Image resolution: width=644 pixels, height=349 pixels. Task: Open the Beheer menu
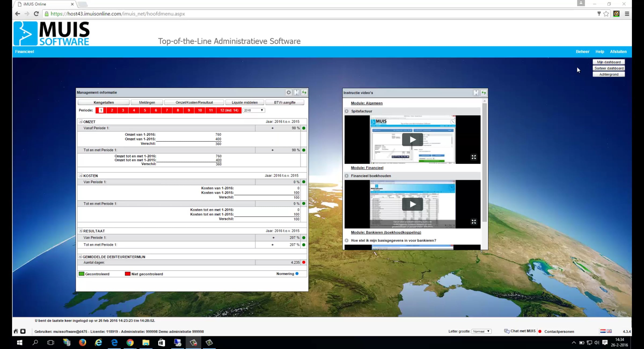pos(583,52)
